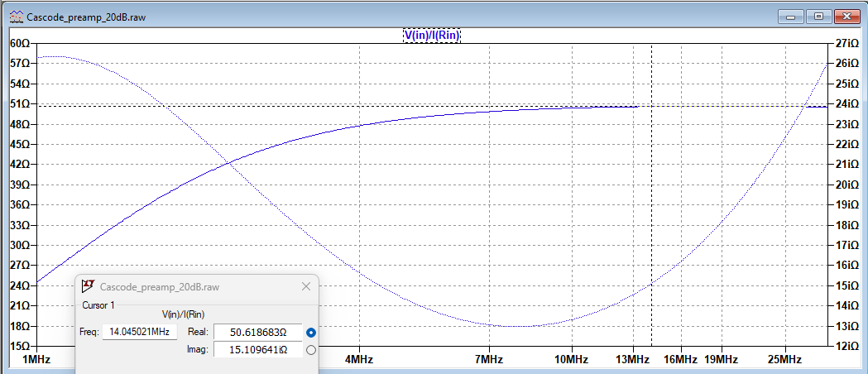868x374 pixels.
Task: Minimize the Cascode_preamp_20dB.raw plot window
Action: click(790, 17)
